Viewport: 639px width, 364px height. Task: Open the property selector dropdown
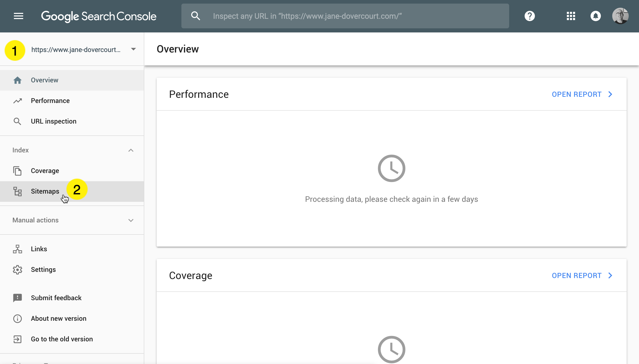pos(133,49)
